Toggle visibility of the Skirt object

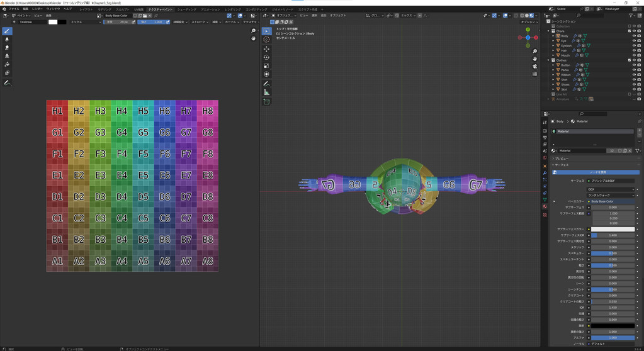point(633,89)
